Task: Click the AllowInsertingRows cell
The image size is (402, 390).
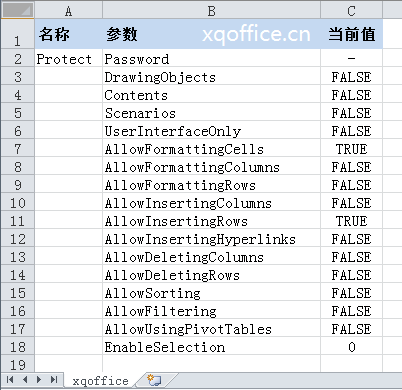Action: [211, 221]
